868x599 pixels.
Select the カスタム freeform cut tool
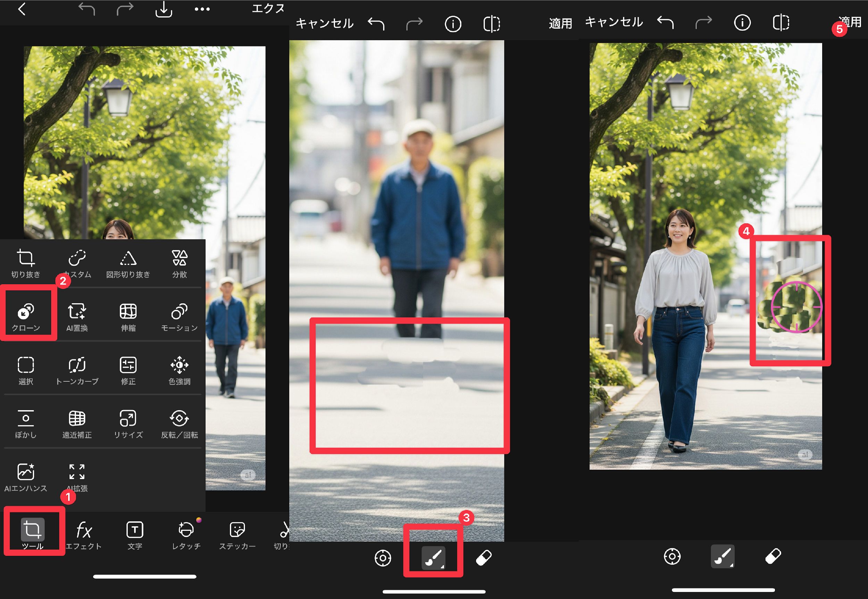[77, 264]
